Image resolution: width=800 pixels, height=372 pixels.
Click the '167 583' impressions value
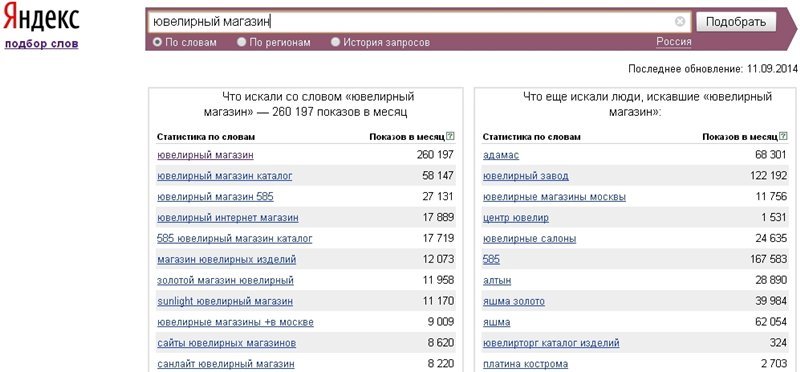pos(768,259)
